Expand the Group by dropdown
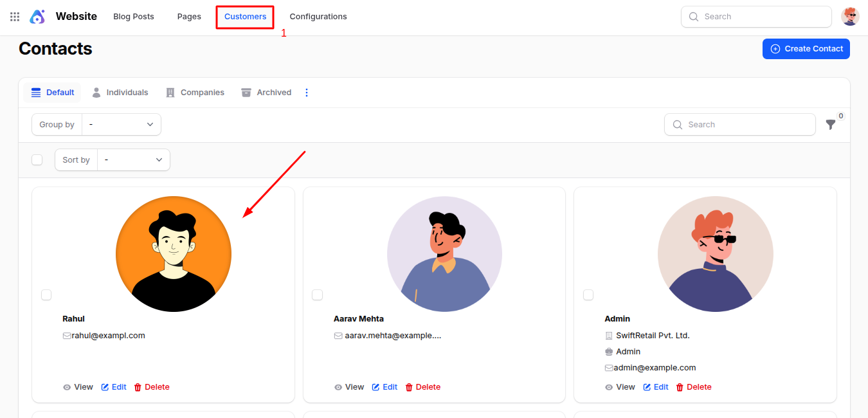This screenshot has height=418, width=868. [x=121, y=125]
